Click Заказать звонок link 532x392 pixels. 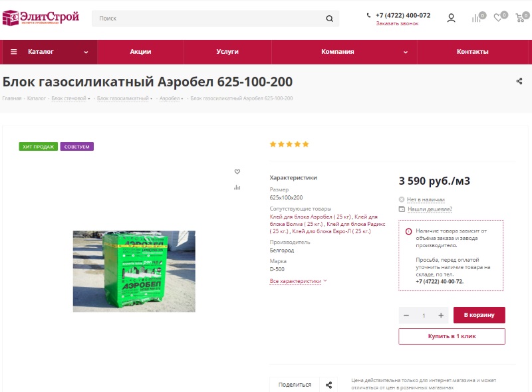coord(397,24)
